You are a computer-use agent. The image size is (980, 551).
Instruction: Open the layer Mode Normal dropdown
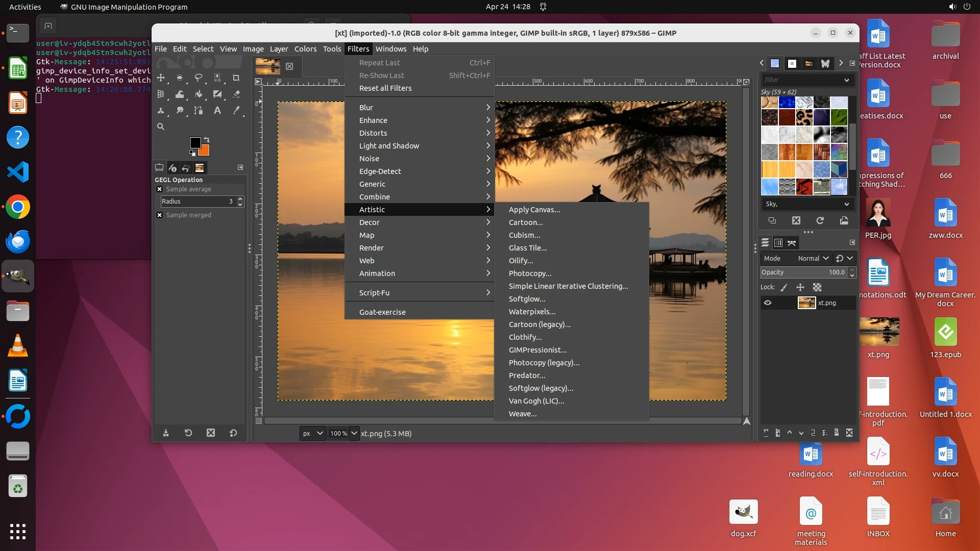pyautogui.click(x=813, y=258)
